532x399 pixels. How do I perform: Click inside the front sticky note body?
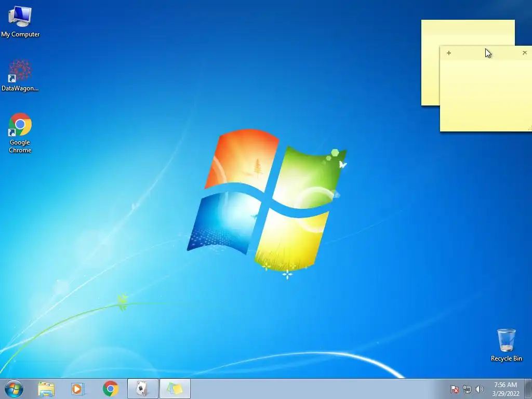tap(486, 96)
